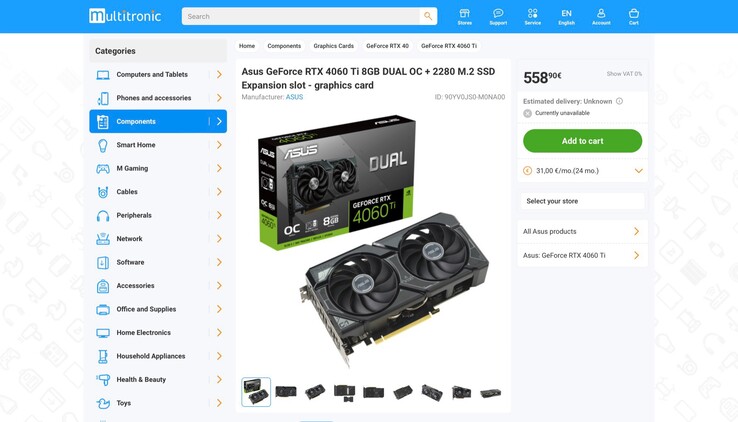Click the search magnifier icon
The image size is (738, 422).
[428, 16]
